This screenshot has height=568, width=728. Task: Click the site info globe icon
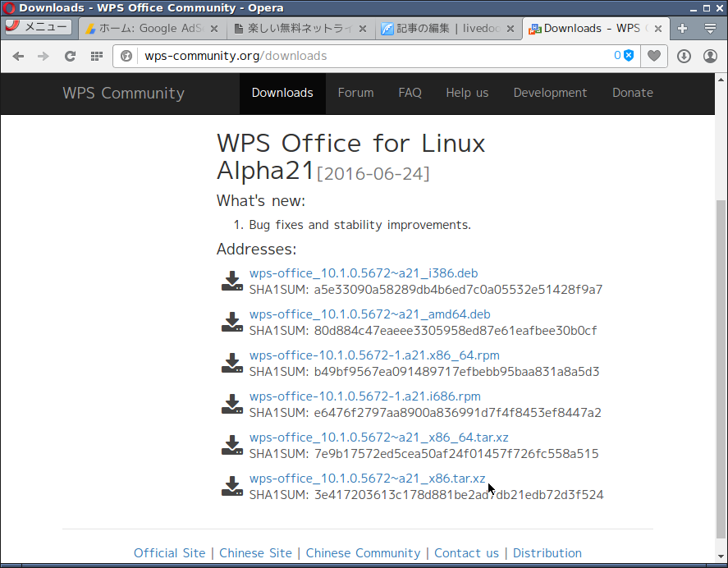(126, 56)
